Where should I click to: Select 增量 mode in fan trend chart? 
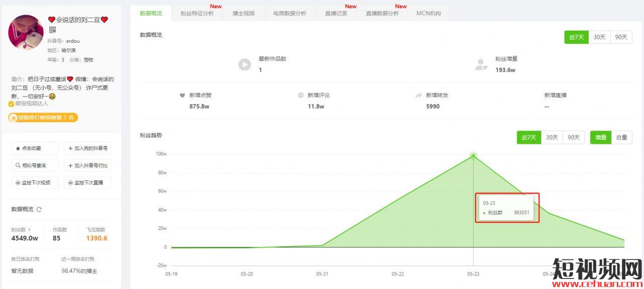coord(601,138)
